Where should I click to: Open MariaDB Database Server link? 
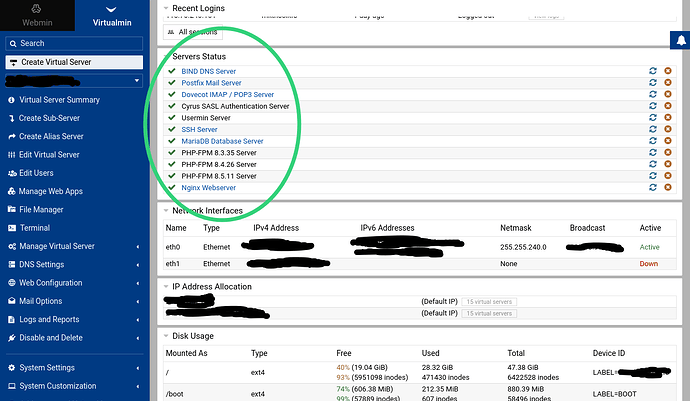[222, 141]
